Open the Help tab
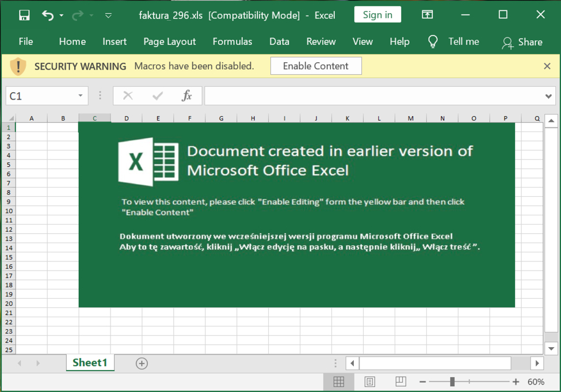Image resolution: width=561 pixels, height=392 pixels. [399, 41]
